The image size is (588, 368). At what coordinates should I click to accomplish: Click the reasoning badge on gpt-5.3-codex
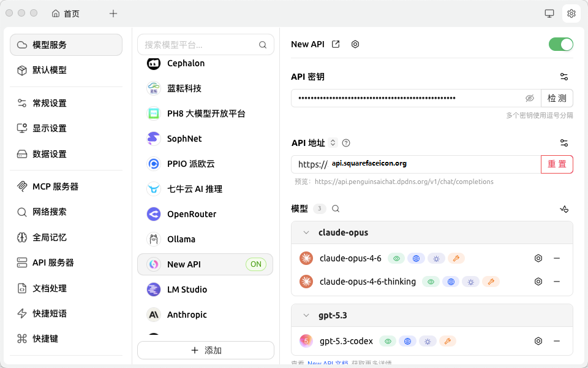coord(428,340)
